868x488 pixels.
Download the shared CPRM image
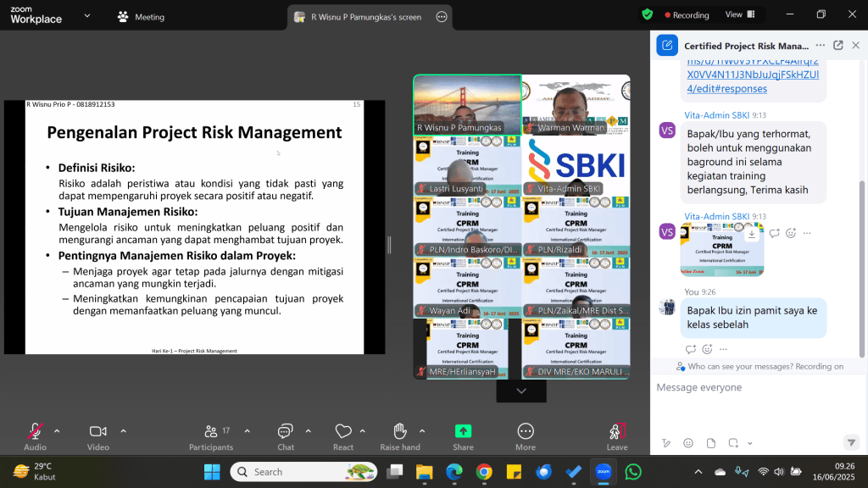[x=751, y=234]
